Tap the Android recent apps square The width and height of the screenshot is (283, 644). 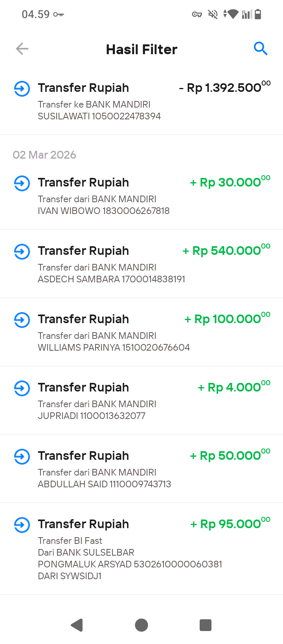[206, 625]
